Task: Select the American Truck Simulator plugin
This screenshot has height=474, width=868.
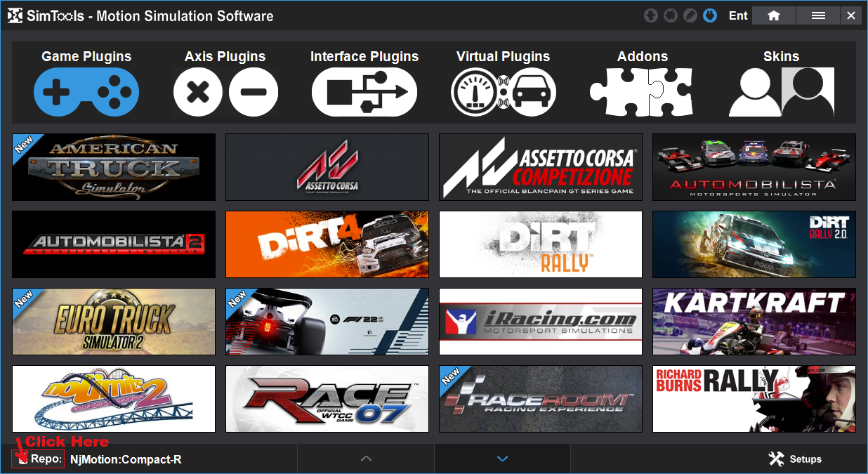Action: (x=114, y=167)
